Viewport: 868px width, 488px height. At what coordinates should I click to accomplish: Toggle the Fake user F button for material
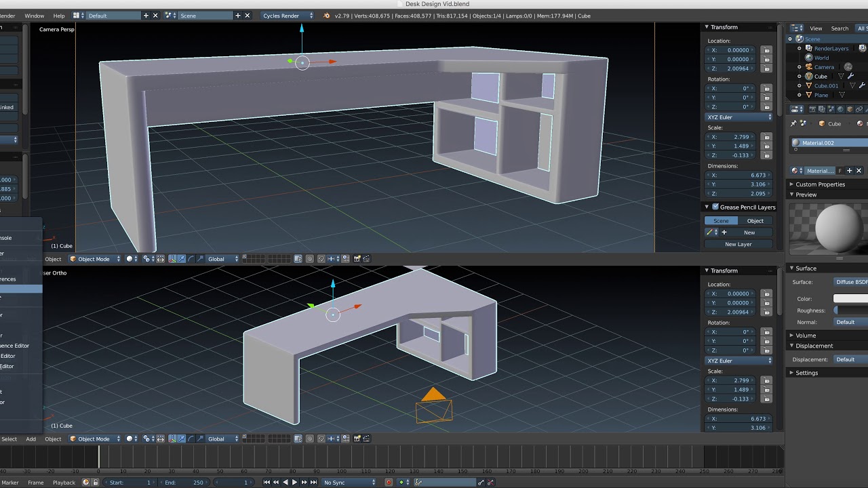pyautogui.click(x=840, y=171)
